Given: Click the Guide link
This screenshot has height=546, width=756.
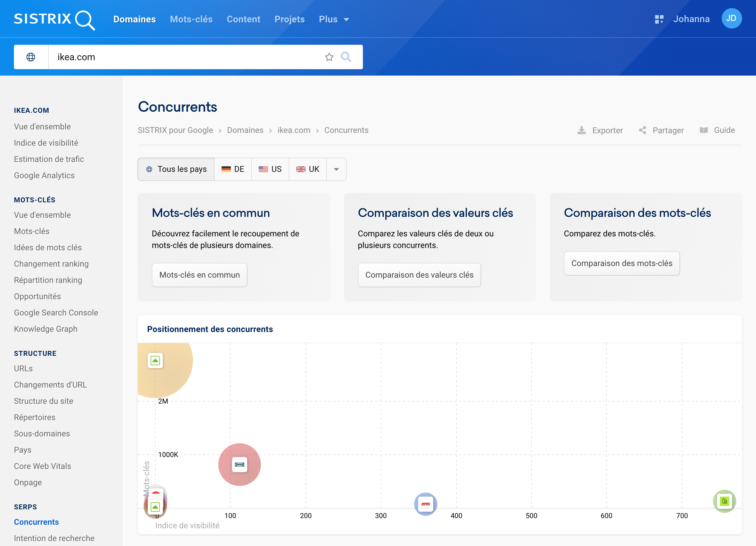Looking at the screenshot, I should coord(724,130).
